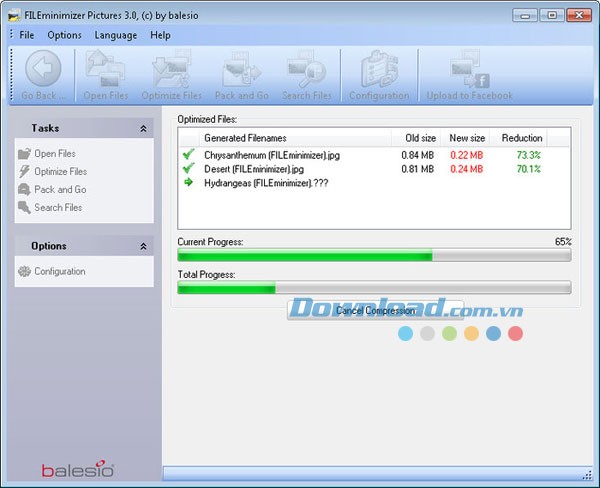Click the window resize grip in status bar
Image resolution: width=600 pixels, height=488 pixels.
click(x=587, y=475)
